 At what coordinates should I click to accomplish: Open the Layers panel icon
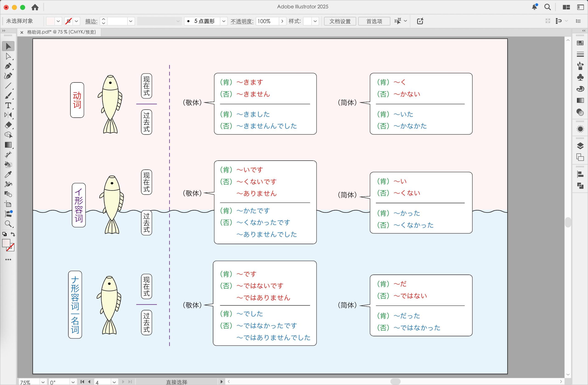tap(580, 146)
